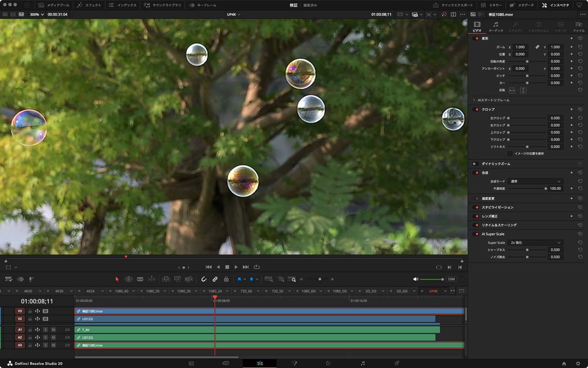Open the クイックエクスポート button
Screen dimensions: 588x368
pyautogui.click(x=453, y=5)
